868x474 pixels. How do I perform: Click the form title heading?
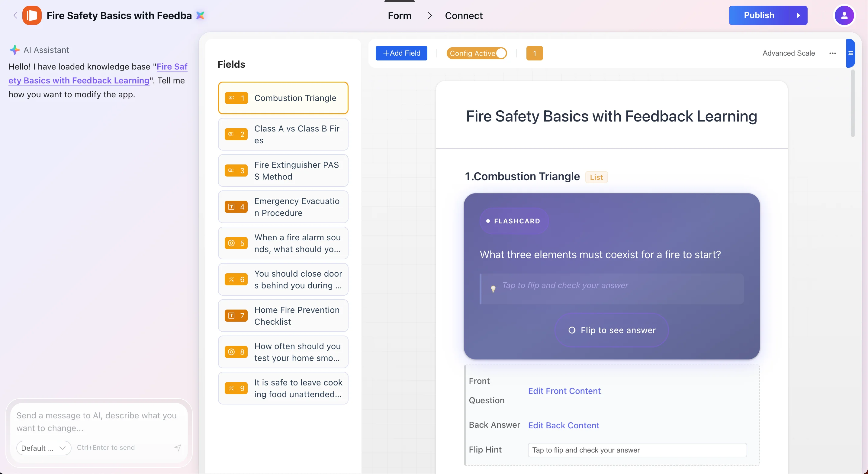click(x=611, y=116)
